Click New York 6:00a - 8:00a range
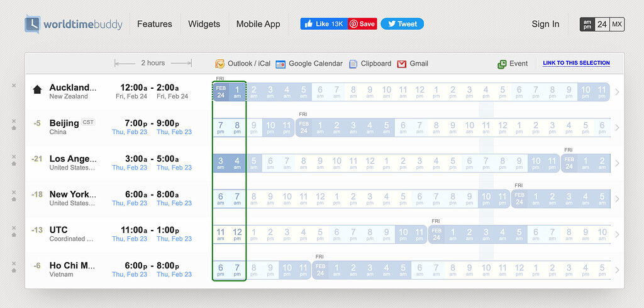The height and width of the screenshot is (308, 644). pos(152,195)
